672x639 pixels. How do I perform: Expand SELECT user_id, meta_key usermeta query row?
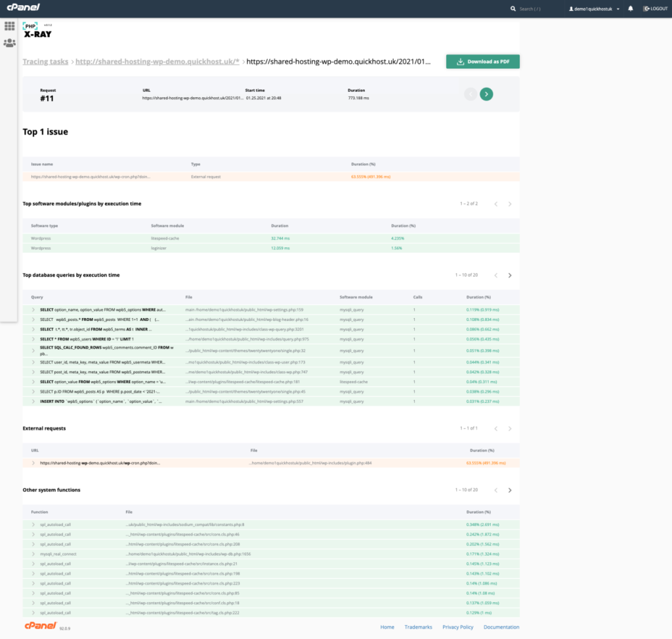coord(33,362)
